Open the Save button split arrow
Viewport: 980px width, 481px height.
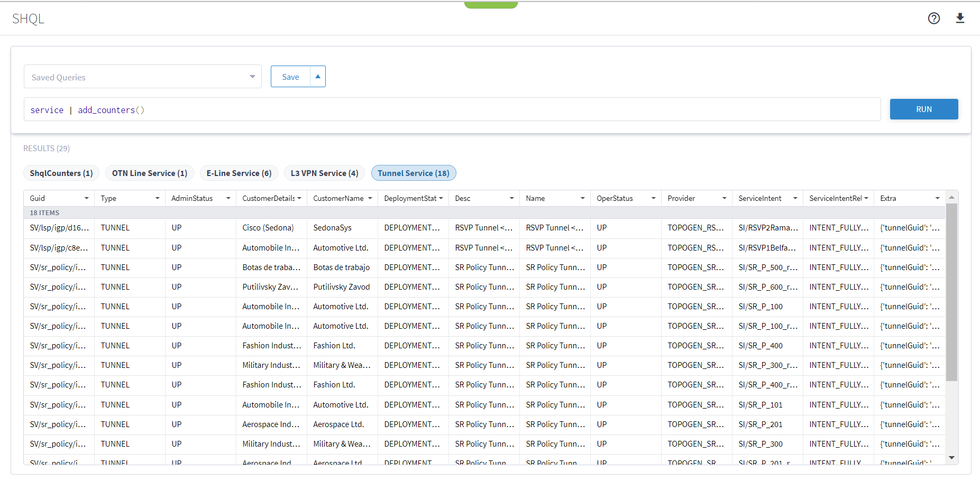tap(318, 77)
